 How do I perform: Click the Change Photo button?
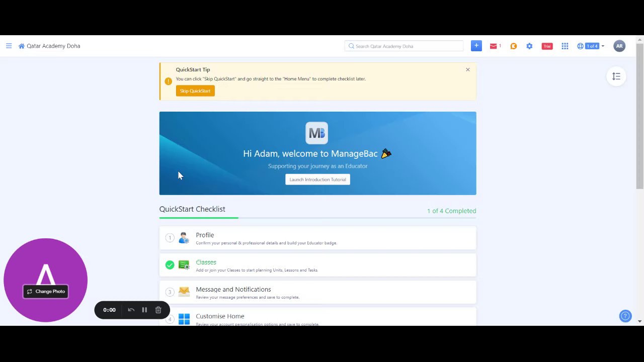click(x=46, y=292)
